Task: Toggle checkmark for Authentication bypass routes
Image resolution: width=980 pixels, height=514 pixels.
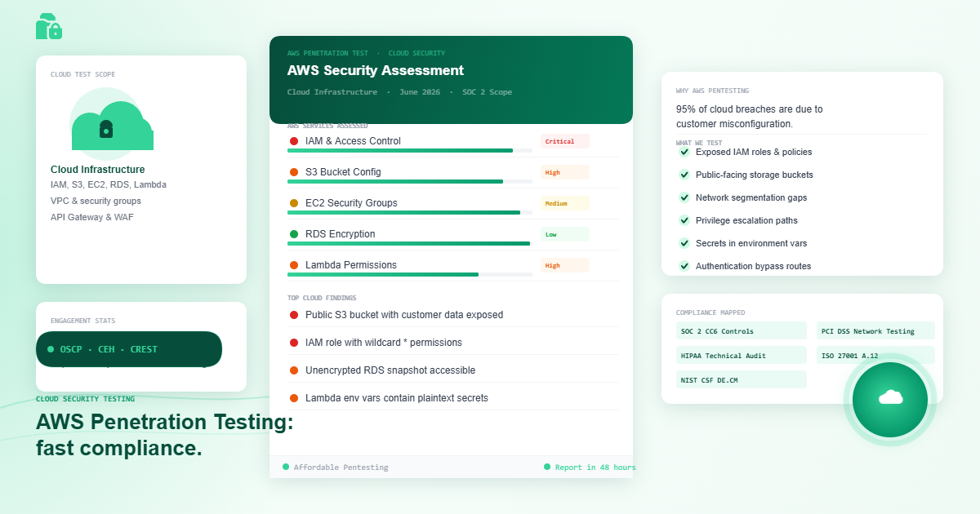Action: click(x=684, y=266)
